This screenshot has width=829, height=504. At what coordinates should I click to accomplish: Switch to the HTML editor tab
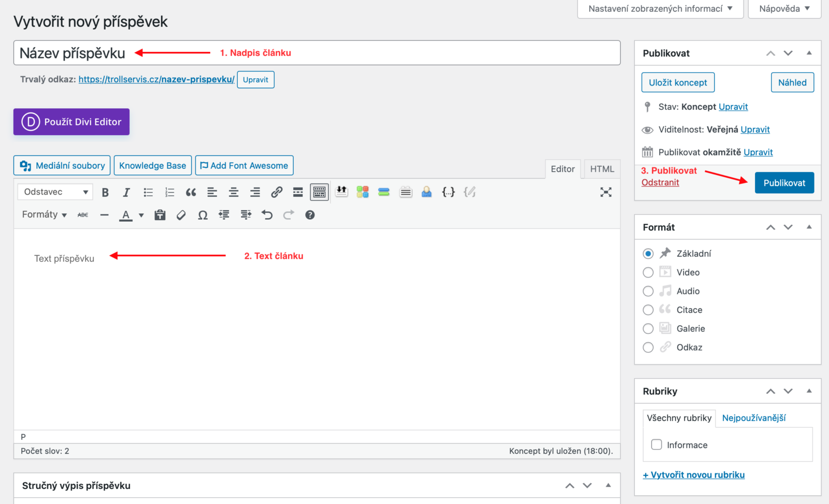pos(602,169)
